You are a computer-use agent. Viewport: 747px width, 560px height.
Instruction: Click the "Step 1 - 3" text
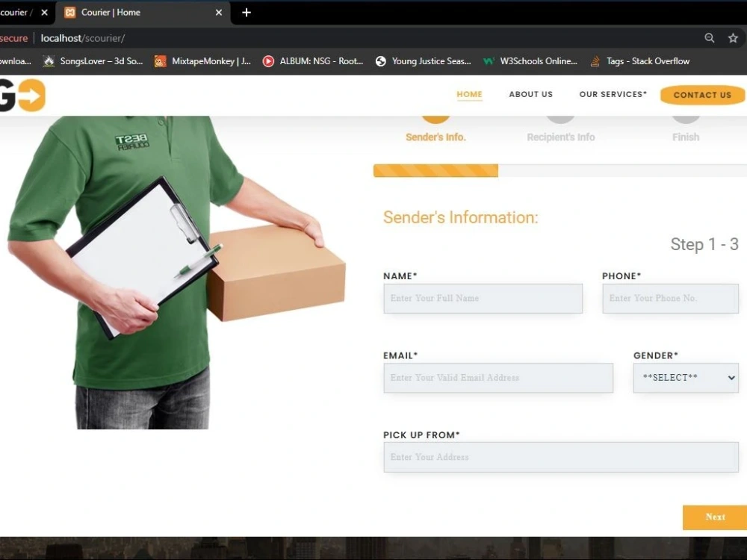point(704,244)
